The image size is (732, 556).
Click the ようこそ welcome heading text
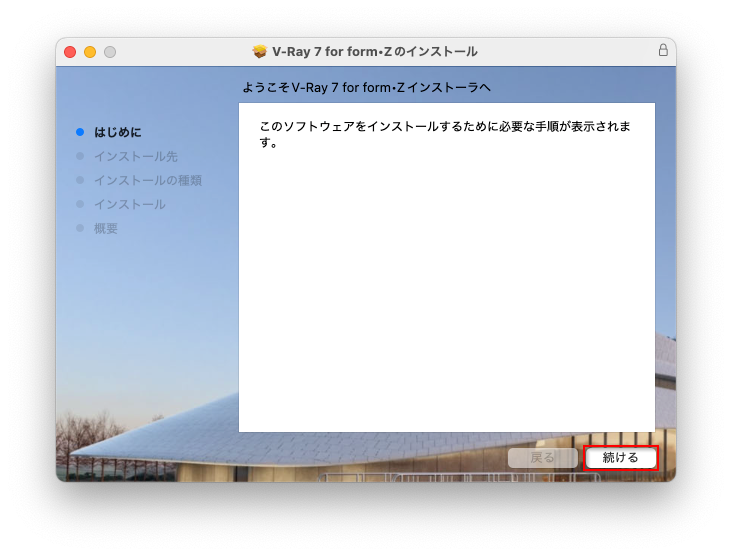pyautogui.click(x=367, y=88)
